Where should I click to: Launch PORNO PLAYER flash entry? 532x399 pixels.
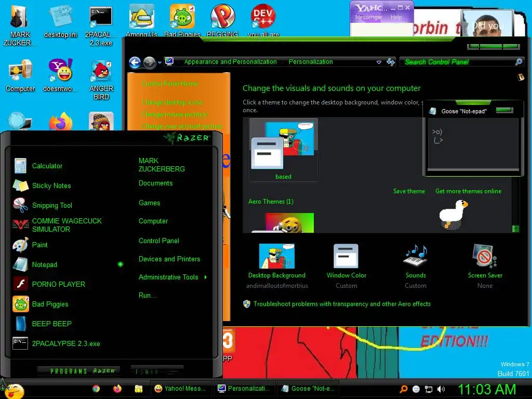(58, 284)
